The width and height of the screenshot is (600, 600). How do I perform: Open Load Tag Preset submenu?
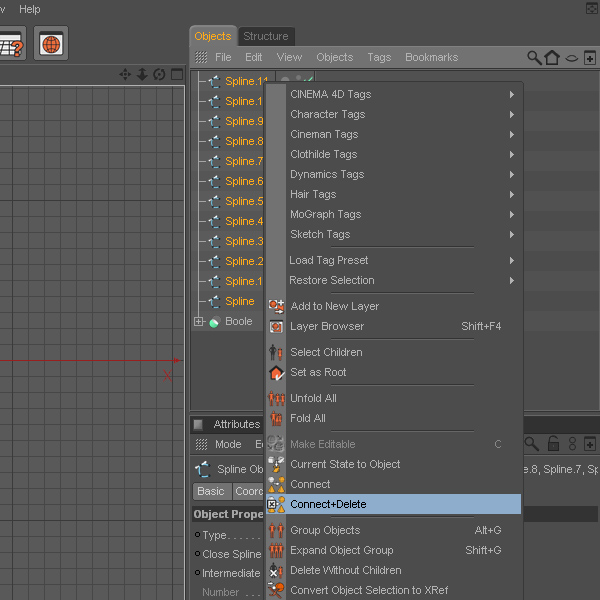coord(393,261)
